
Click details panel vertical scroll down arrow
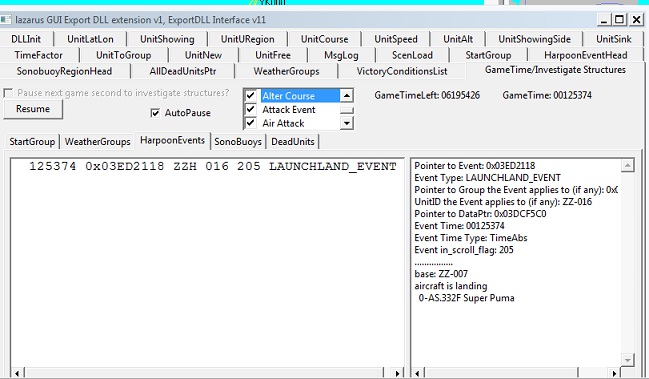pyautogui.click(x=627, y=360)
